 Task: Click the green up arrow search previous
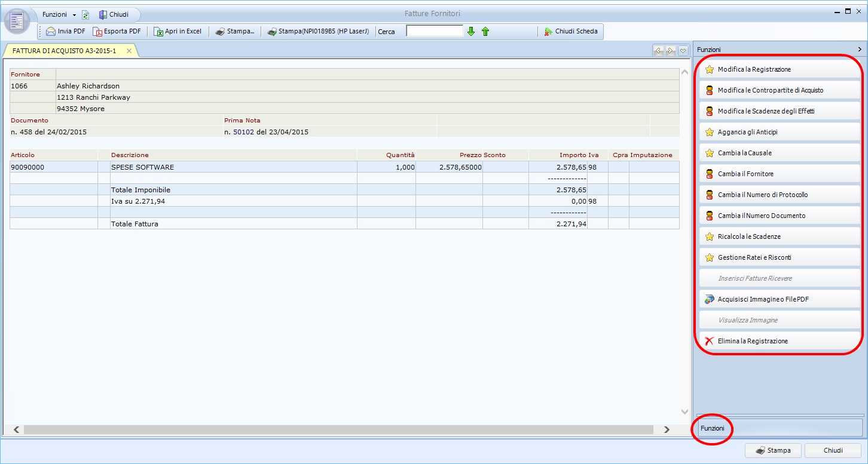click(x=485, y=32)
